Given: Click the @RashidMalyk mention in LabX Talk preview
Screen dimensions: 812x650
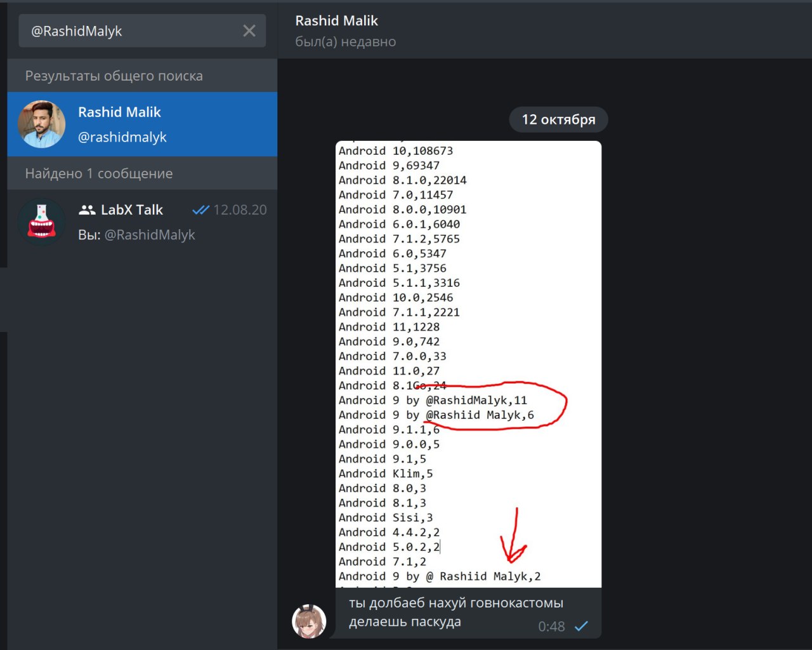Looking at the screenshot, I should point(150,235).
